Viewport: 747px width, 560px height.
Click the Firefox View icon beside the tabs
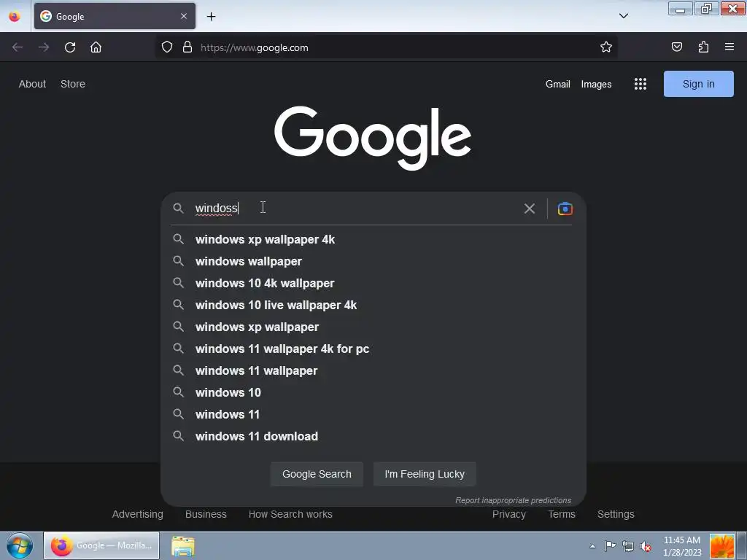[15, 16]
